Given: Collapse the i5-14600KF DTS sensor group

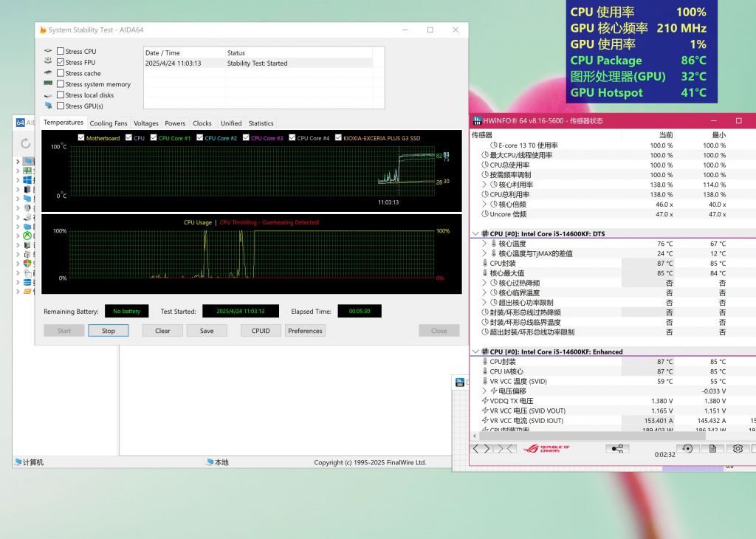Looking at the screenshot, I should click(x=475, y=234).
